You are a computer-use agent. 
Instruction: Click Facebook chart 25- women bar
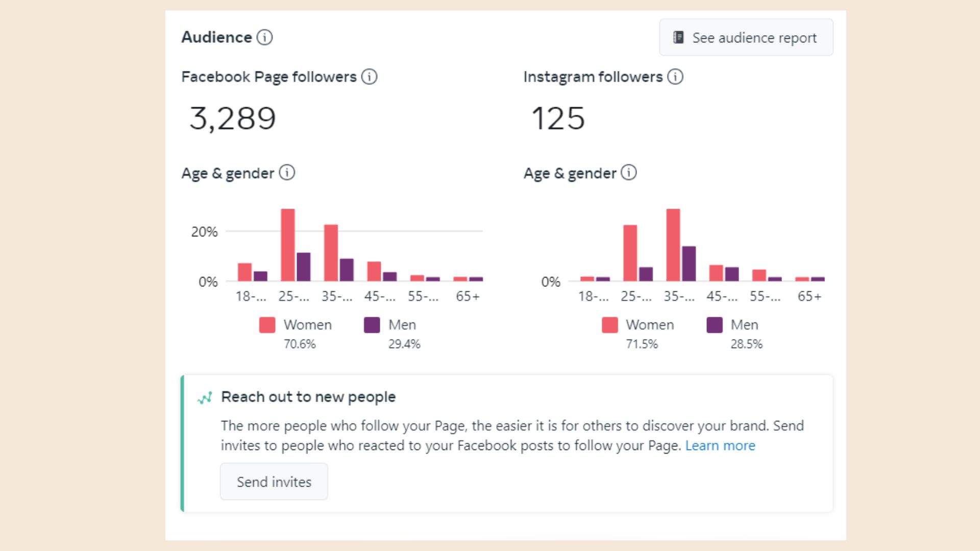pyautogui.click(x=288, y=245)
